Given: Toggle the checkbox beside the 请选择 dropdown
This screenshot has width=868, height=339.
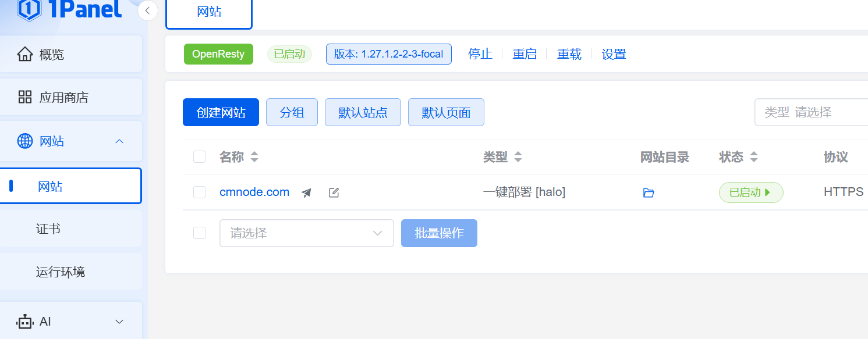Looking at the screenshot, I should click(199, 233).
